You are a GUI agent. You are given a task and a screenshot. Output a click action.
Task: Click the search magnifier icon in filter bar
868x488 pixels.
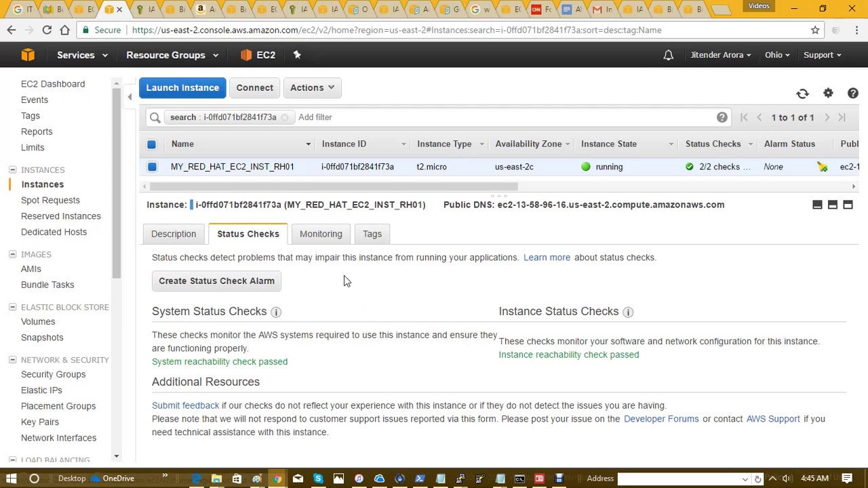(155, 117)
